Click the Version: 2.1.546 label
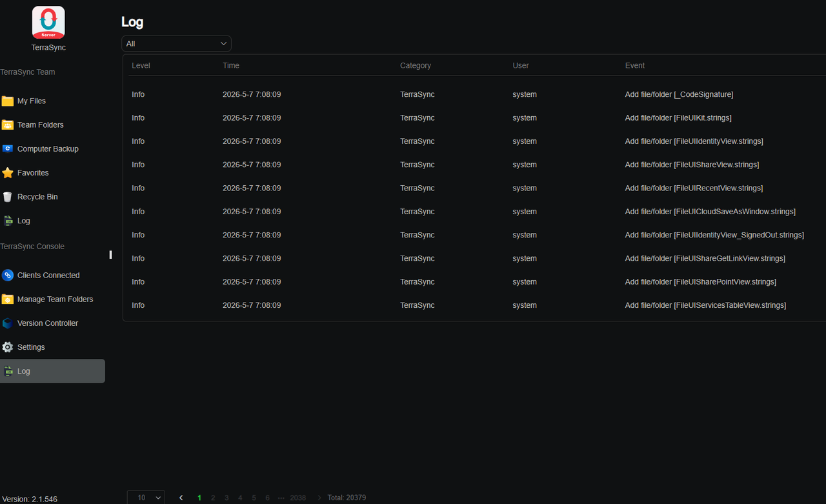826x504 pixels. tap(30, 499)
